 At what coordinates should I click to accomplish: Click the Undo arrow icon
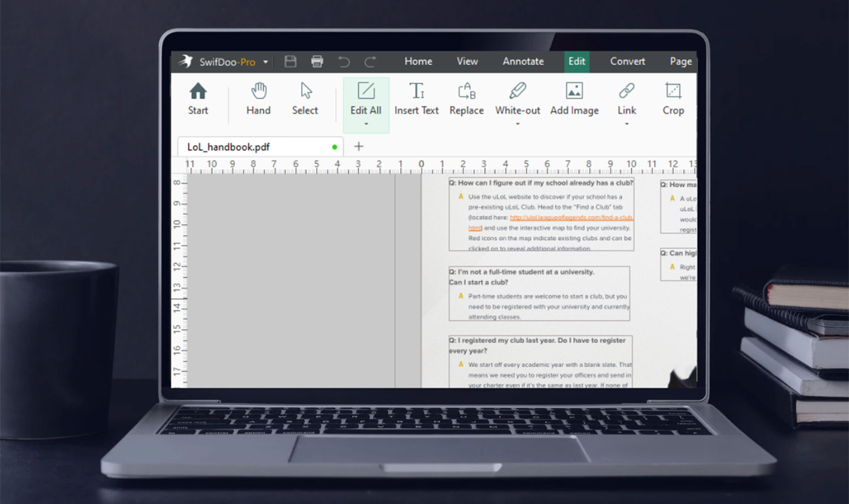tap(344, 62)
